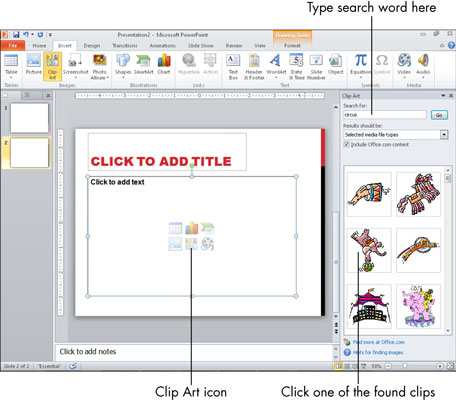Image resolution: width=456 pixels, height=400 pixels.
Task: Click the zoom in plus button
Action: click(440, 366)
